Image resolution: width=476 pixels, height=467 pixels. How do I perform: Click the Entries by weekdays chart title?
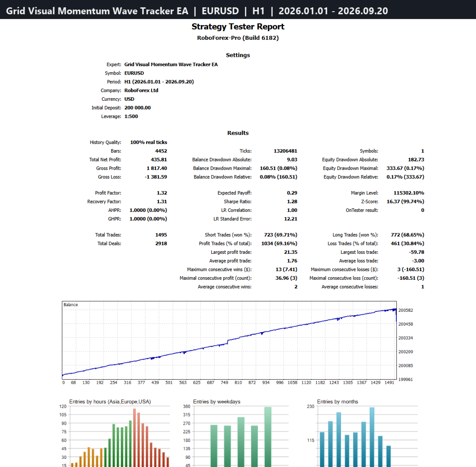point(217,401)
